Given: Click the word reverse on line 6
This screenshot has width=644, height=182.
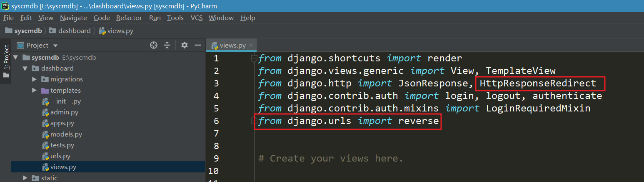Looking at the screenshot, I should pos(418,121).
